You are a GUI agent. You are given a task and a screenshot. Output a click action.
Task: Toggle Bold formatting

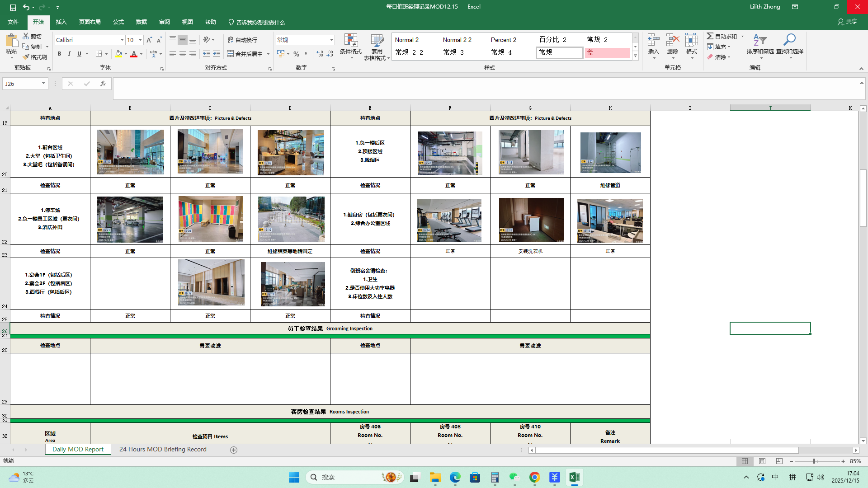(x=59, y=54)
